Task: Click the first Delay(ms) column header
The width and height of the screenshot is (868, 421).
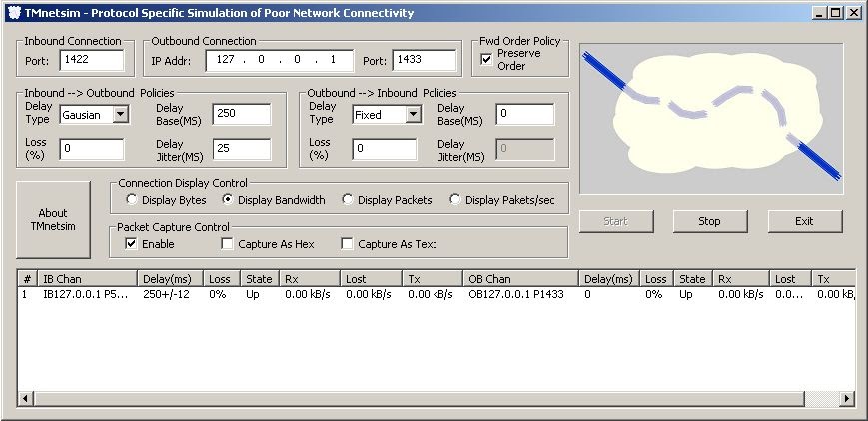Action: click(x=171, y=279)
